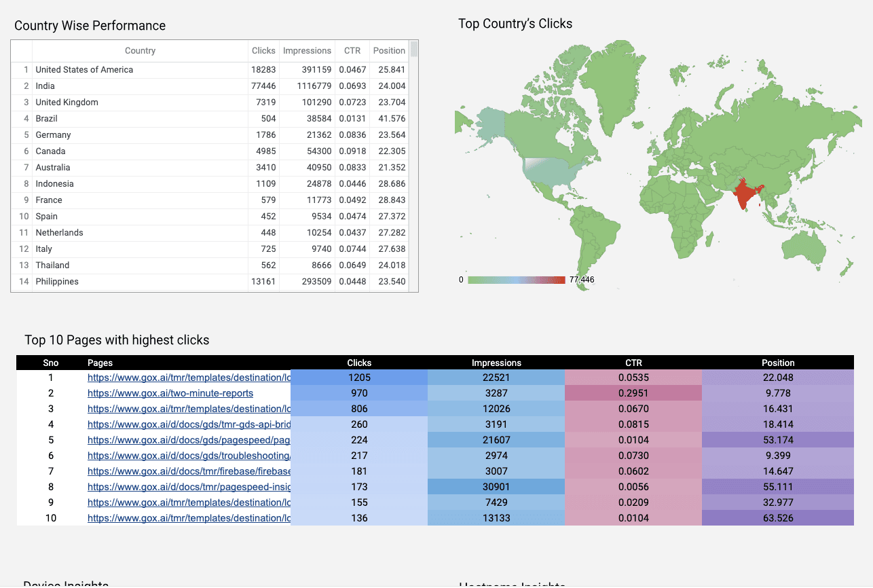Click the CTR header in top pages table
Viewport: 873px width, 588px height.
pyautogui.click(x=633, y=363)
